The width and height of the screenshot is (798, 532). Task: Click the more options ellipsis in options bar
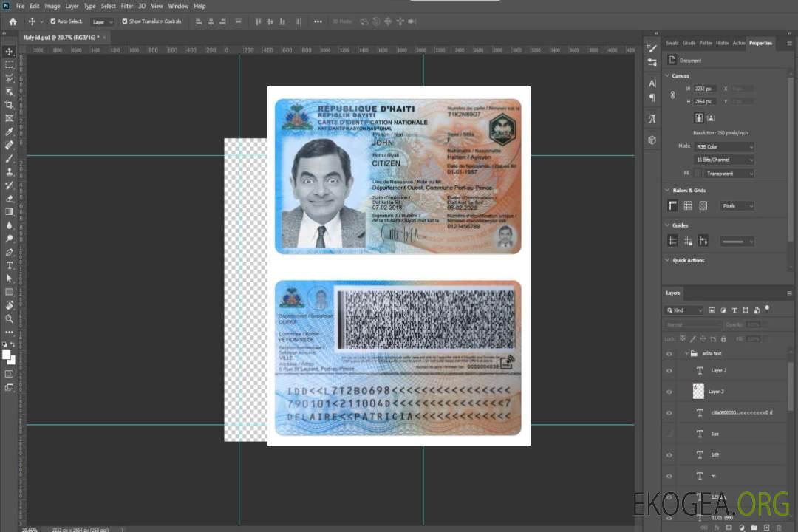(318, 21)
